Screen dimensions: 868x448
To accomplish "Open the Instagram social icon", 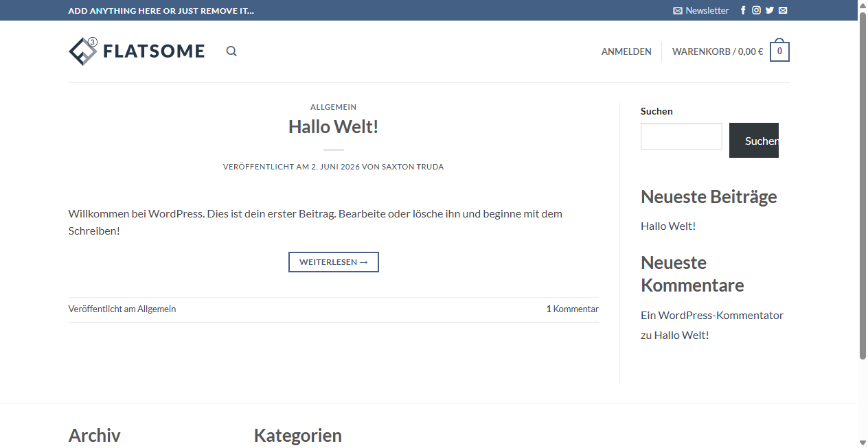I will point(756,10).
